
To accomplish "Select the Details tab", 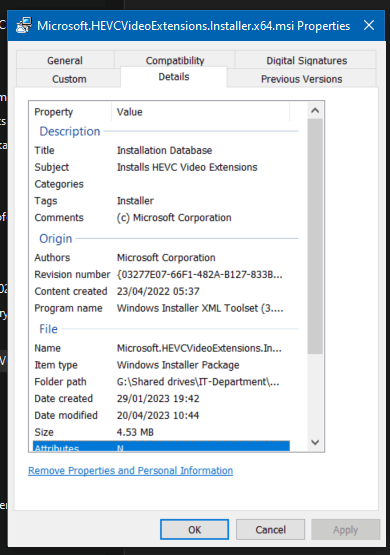I will click(174, 77).
